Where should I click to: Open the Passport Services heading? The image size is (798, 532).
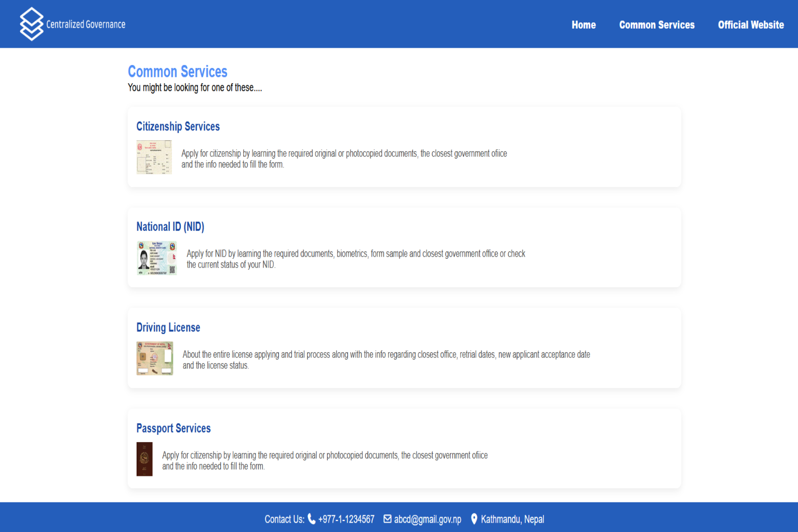[x=173, y=429]
